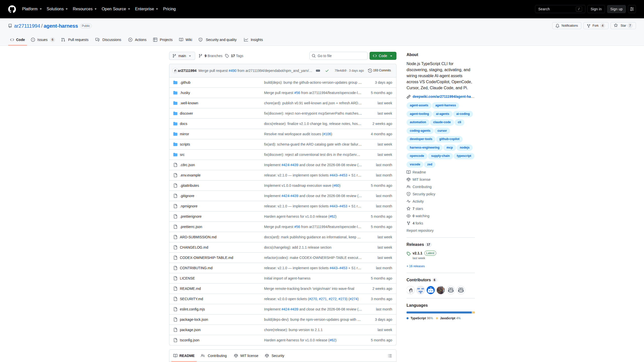Focus the Go to file search field
644x362 pixels.
[x=338, y=56]
